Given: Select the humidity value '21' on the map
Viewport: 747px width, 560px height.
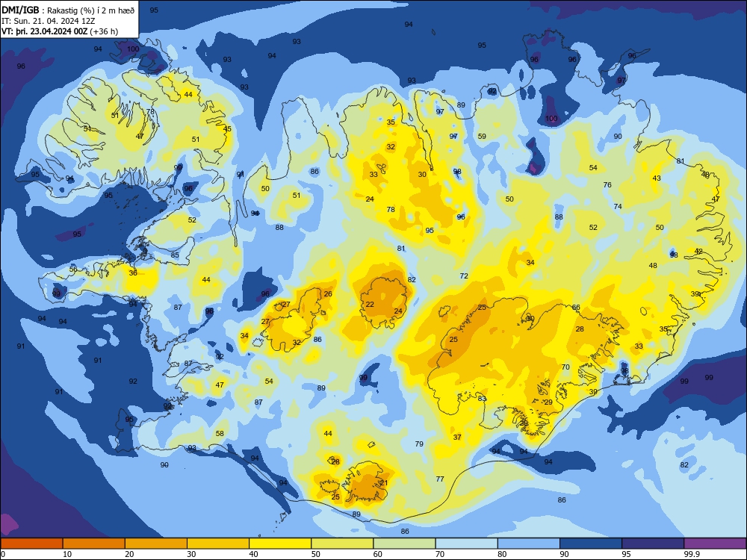Looking at the screenshot, I should click(x=384, y=483).
